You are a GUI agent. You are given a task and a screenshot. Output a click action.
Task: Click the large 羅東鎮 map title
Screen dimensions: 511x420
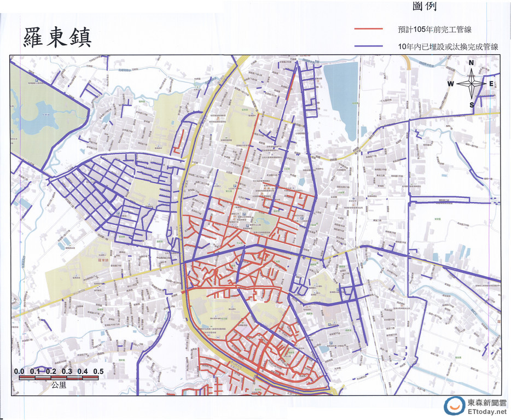tap(57, 37)
